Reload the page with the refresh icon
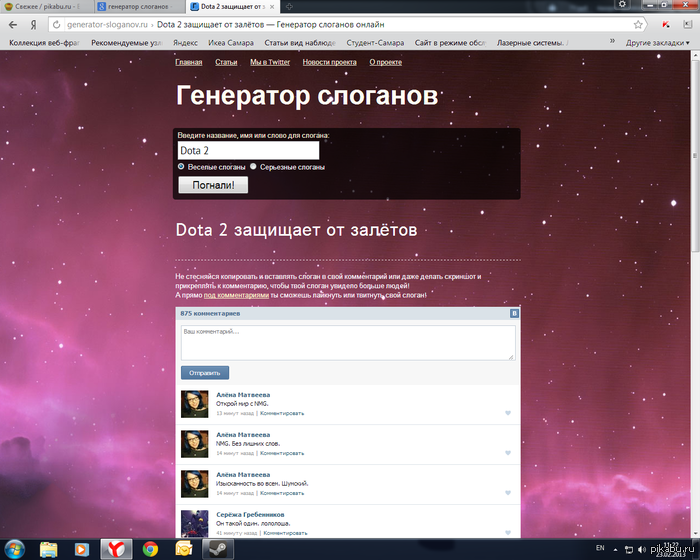 [x=56, y=25]
